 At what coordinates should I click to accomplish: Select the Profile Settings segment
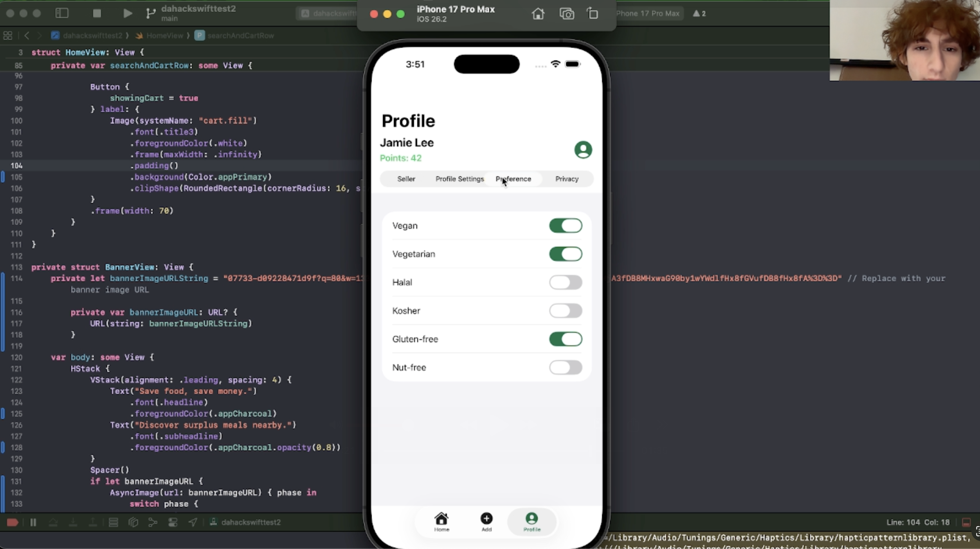[459, 179]
